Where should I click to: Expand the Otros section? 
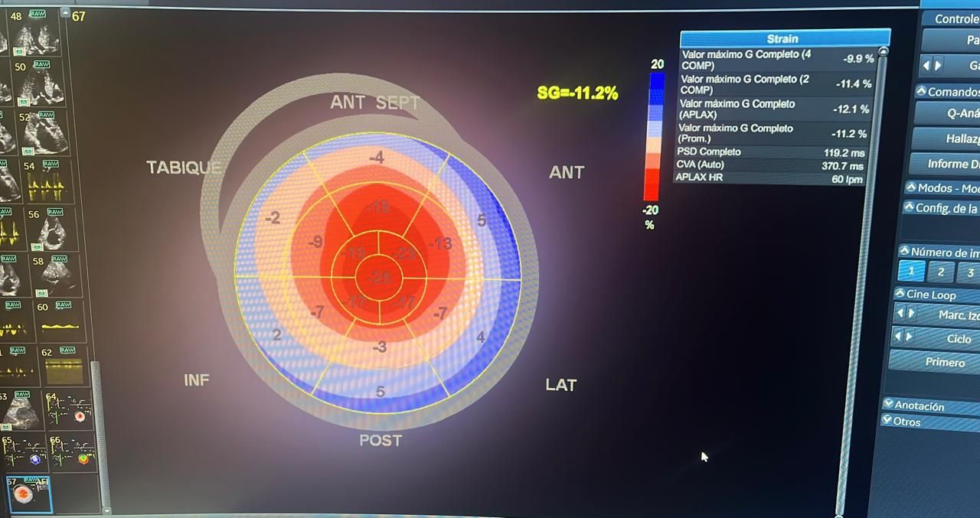click(888, 420)
